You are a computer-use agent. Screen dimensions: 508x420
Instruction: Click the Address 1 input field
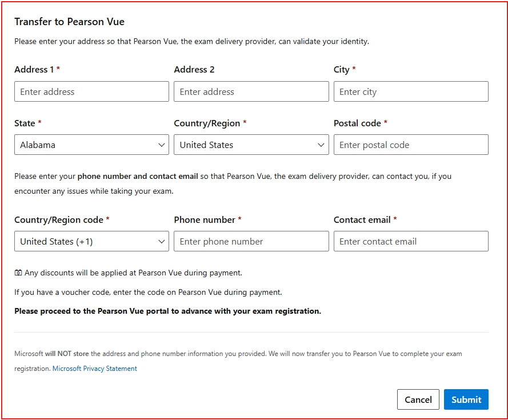(x=91, y=91)
